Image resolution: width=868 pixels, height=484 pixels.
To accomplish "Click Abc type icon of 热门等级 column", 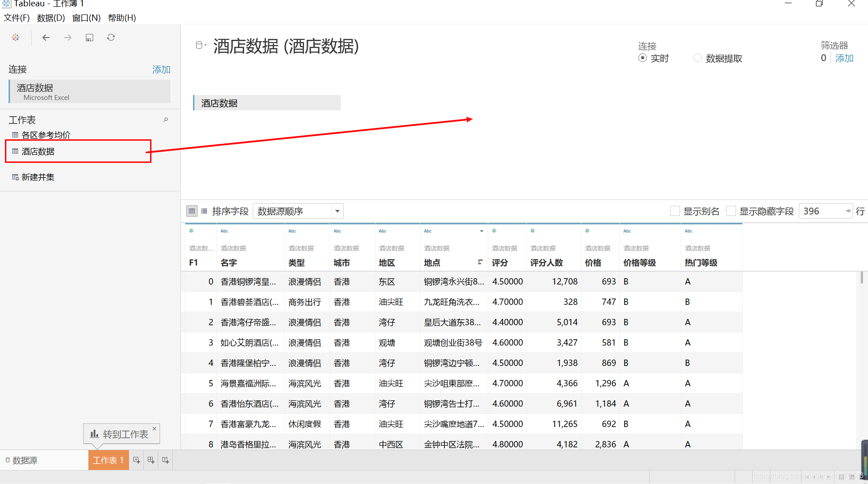I will (689, 231).
